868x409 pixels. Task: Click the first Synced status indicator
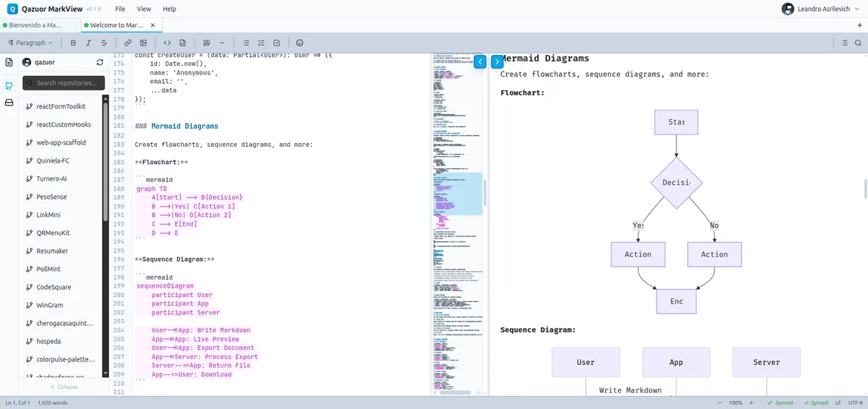tap(780, 402)
